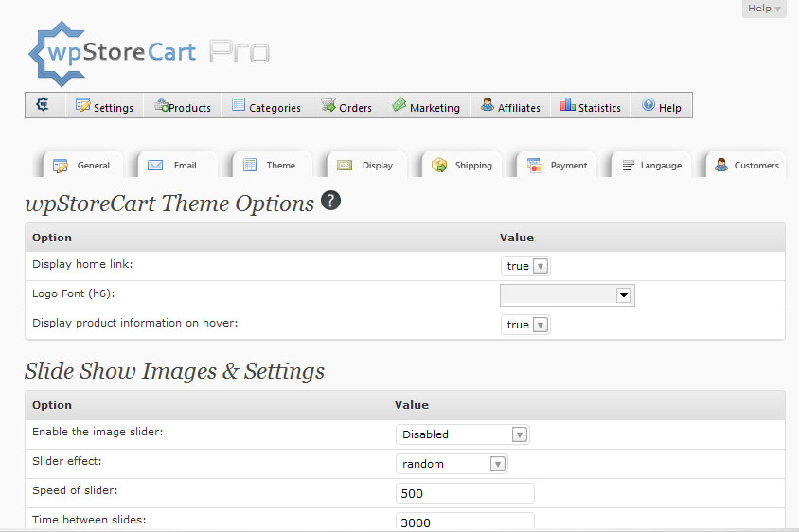Click the Langauge text lines icon

pos(629,166)
